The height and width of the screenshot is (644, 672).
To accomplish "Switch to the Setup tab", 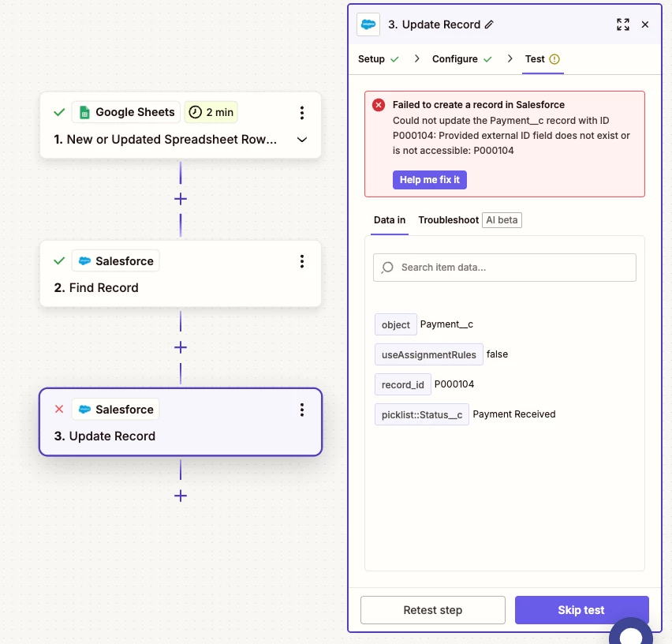I will (379, 59).
